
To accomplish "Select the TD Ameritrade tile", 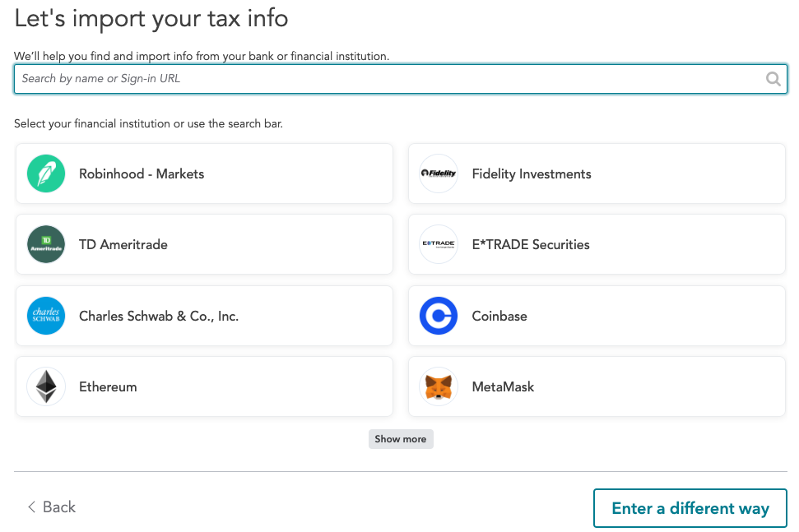I will point(203,244).
